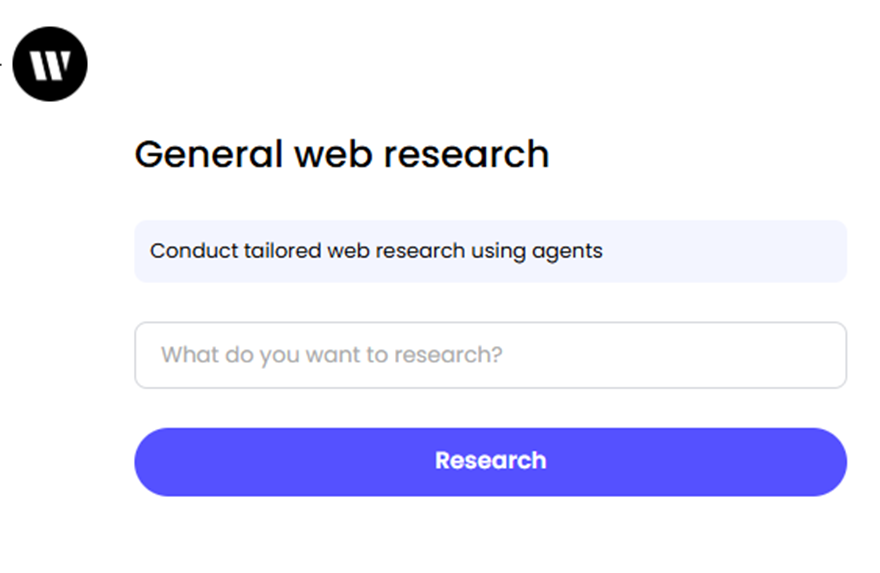Click the word 'research' in the page heading
Image resolution: width=880 pixels, height=573 pixels.
(466, 154)
